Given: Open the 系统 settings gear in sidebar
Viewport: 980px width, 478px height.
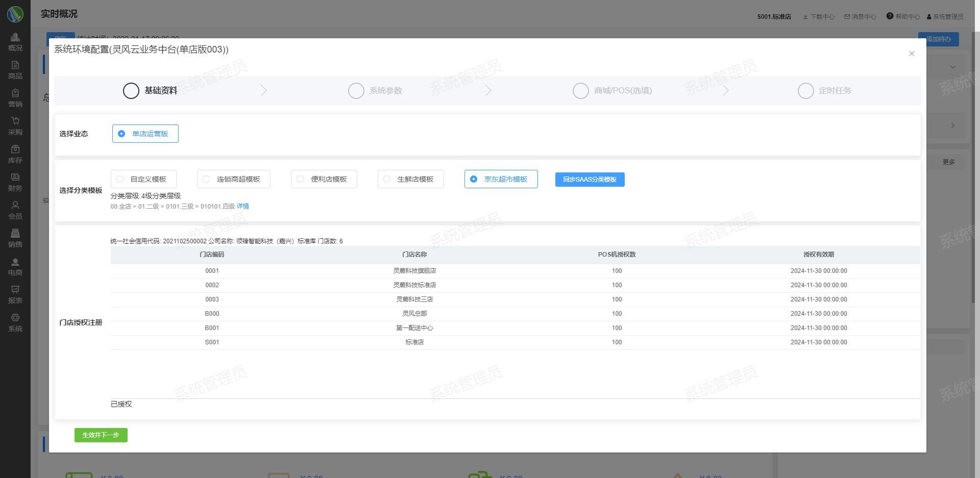Looking at the screenshot, I should (x=15, y=322).
